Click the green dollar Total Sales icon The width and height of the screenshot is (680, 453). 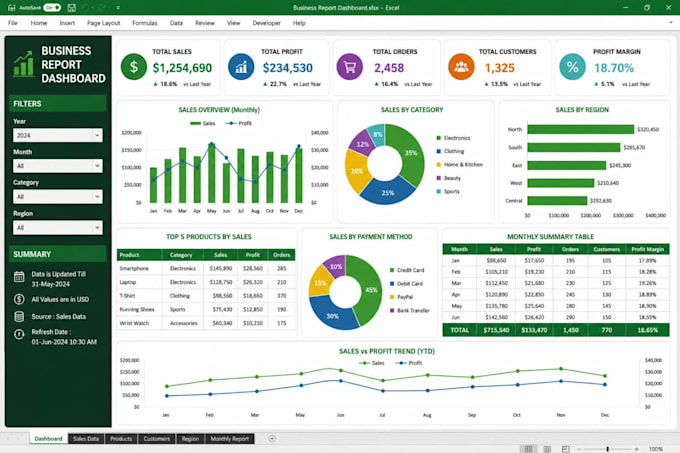click(x=134, y=67)
